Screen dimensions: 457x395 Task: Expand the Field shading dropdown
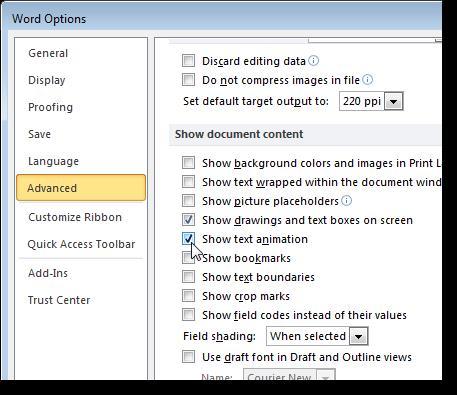click(359, 336)
